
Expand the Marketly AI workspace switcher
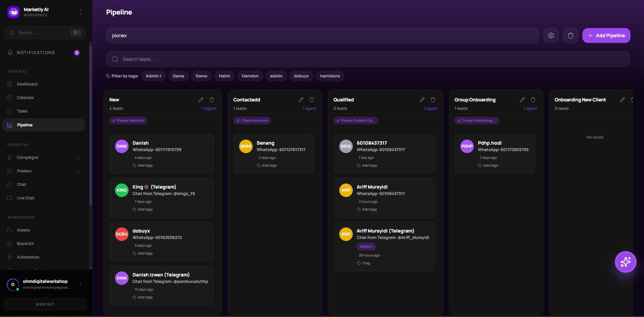point(80,12)
